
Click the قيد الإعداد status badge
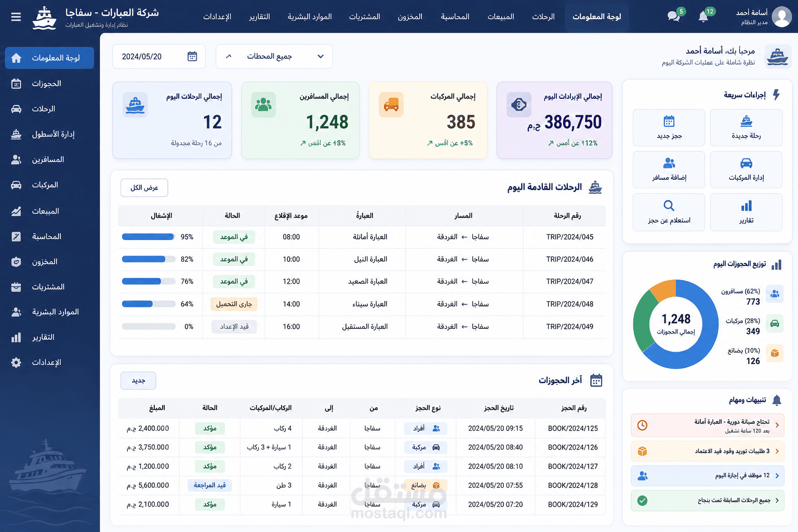(x=234, y=327)
